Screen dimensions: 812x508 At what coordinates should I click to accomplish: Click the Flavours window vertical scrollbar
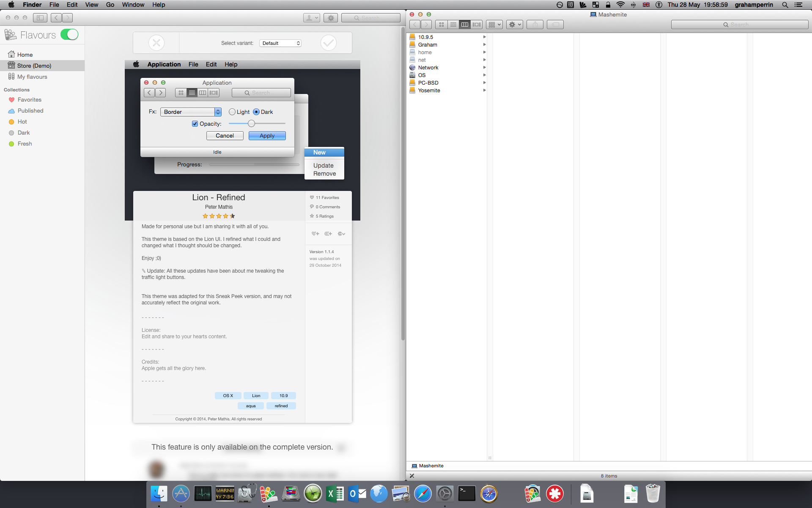point(403,184)
